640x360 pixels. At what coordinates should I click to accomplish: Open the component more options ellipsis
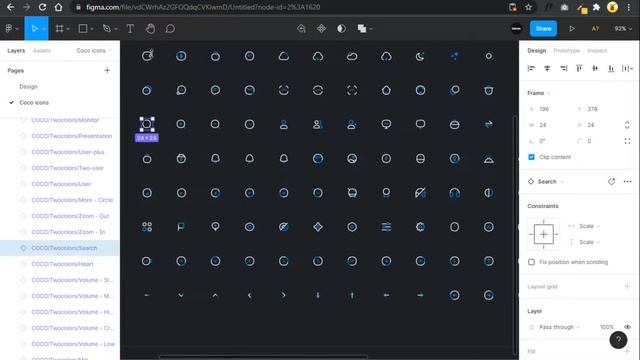tap(627, 181)
